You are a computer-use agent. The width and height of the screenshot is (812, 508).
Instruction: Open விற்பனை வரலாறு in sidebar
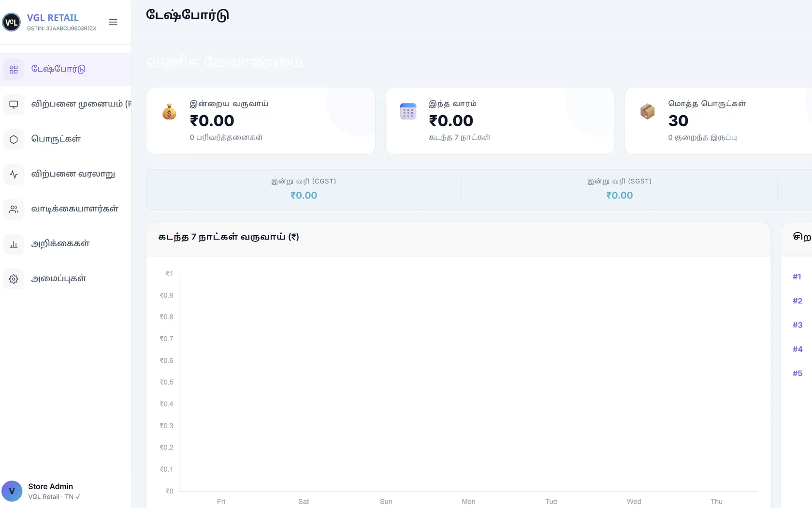[x=66, y=174]
